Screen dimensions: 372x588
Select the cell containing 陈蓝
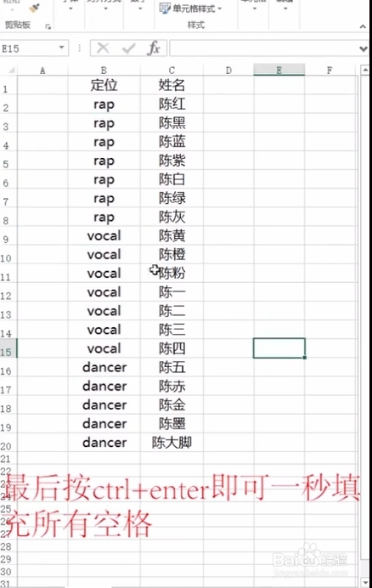(x=172, y=141)
